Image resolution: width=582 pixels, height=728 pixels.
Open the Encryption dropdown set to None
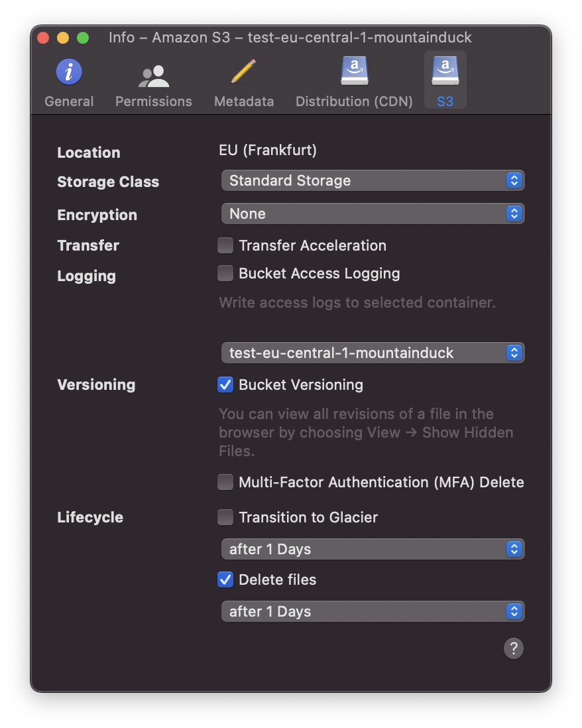(x=373, y=213)
